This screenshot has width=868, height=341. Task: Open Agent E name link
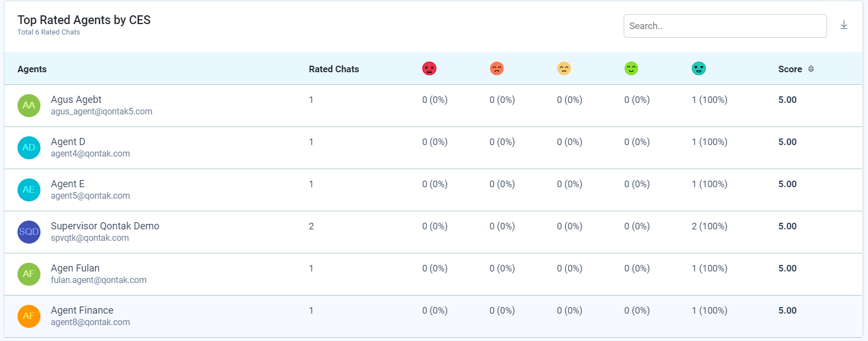click(x=68, y=184)
